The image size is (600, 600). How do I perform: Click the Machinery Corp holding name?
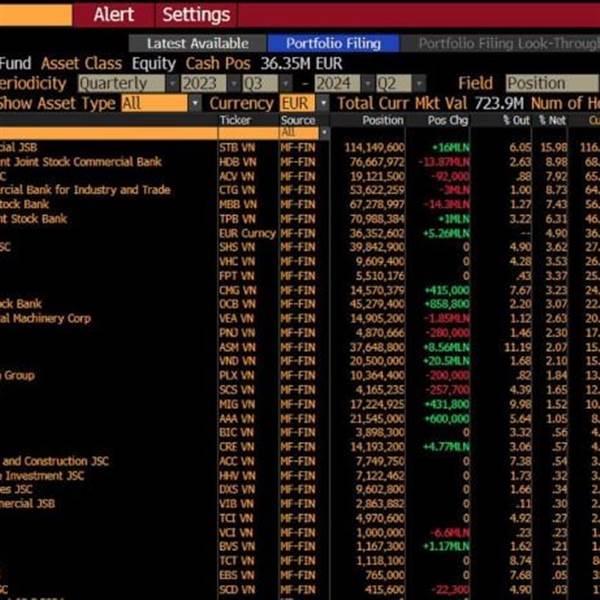pos(46,319)
